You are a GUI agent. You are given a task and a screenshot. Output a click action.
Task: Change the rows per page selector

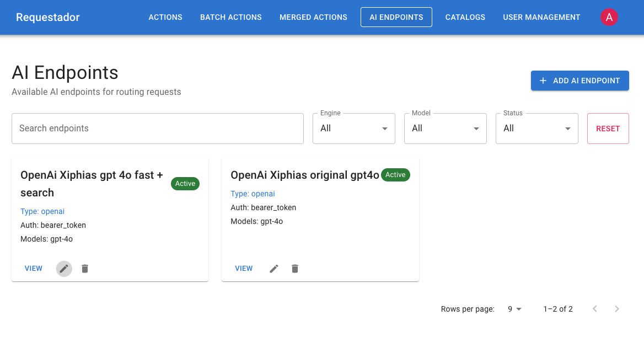(x=514, y=309)
